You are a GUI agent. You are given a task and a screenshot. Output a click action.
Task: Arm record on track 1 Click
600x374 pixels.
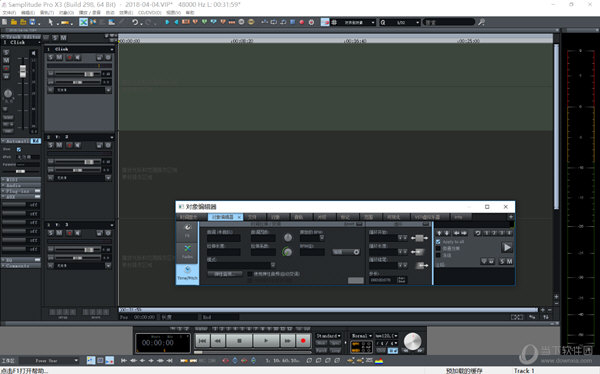69,57
